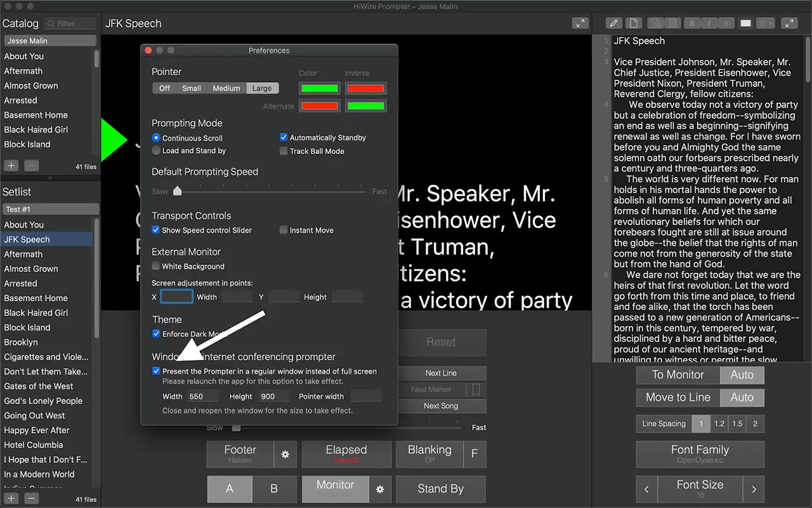Open Monitor settings gear icon
812x508 pixels.
coord(380,489)
